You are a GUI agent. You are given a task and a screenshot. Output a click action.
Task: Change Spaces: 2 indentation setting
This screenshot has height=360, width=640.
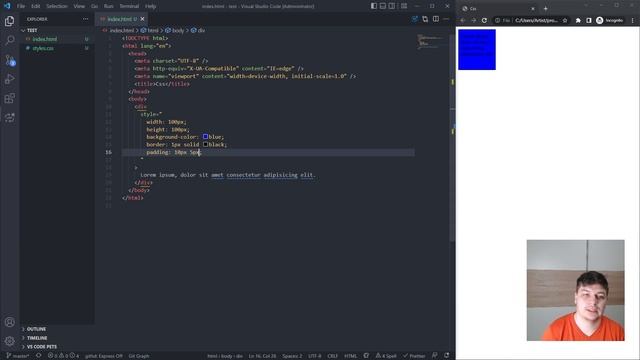tap(292, 356)
